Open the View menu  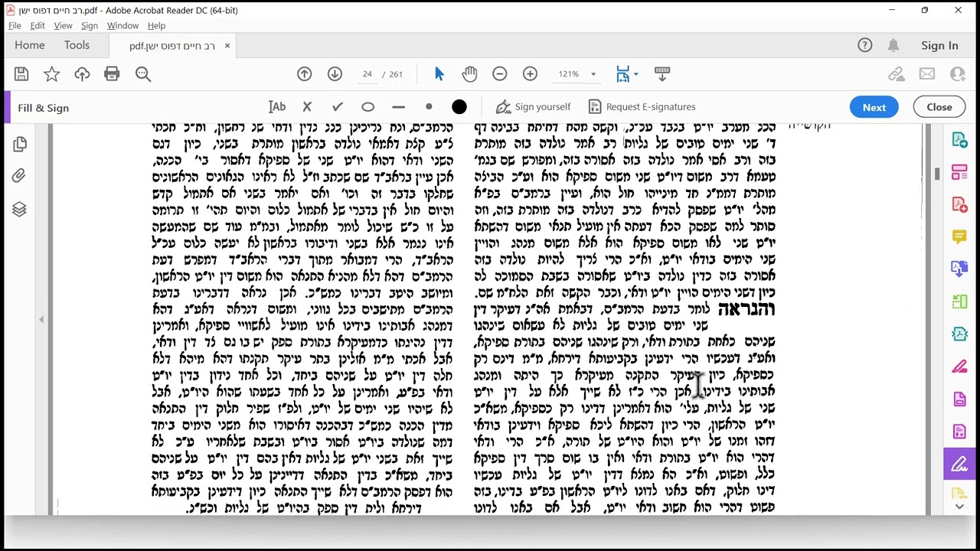point(63,26)
